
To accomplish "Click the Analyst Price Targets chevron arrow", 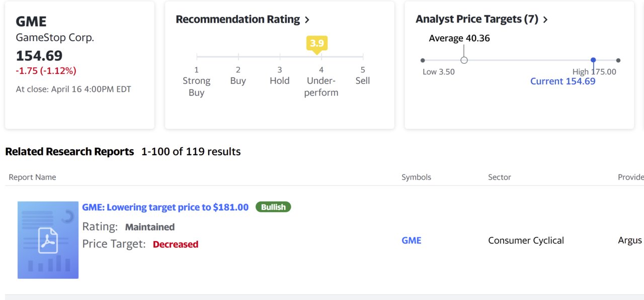I will click(x=545, y=20).
